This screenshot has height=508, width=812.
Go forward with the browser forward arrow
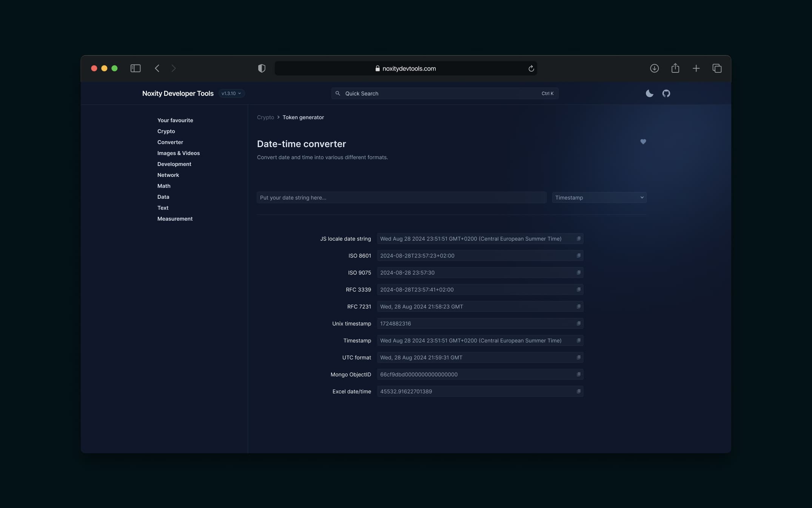[174, 68]
